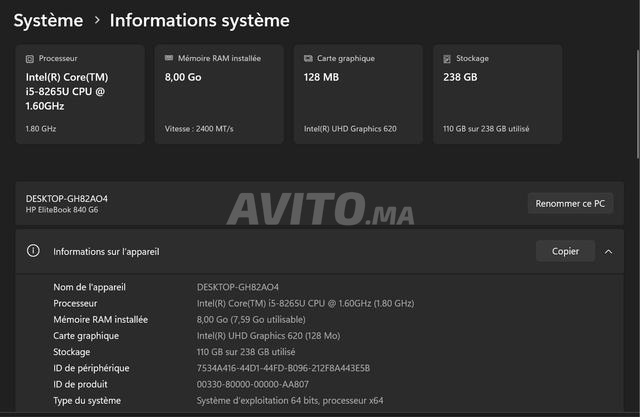
Task: Click the 1.80 GHz text in Processeur card
Action: (x=41, y=129)
